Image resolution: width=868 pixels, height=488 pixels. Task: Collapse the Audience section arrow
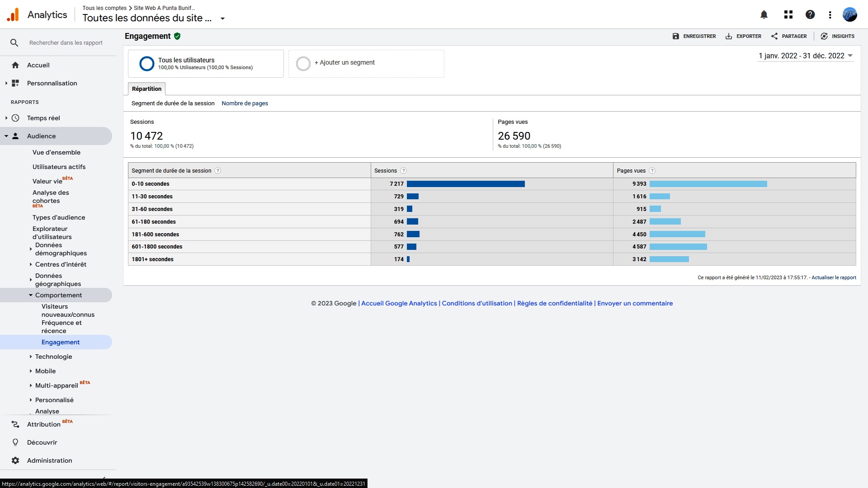click(x=6, y=136)
